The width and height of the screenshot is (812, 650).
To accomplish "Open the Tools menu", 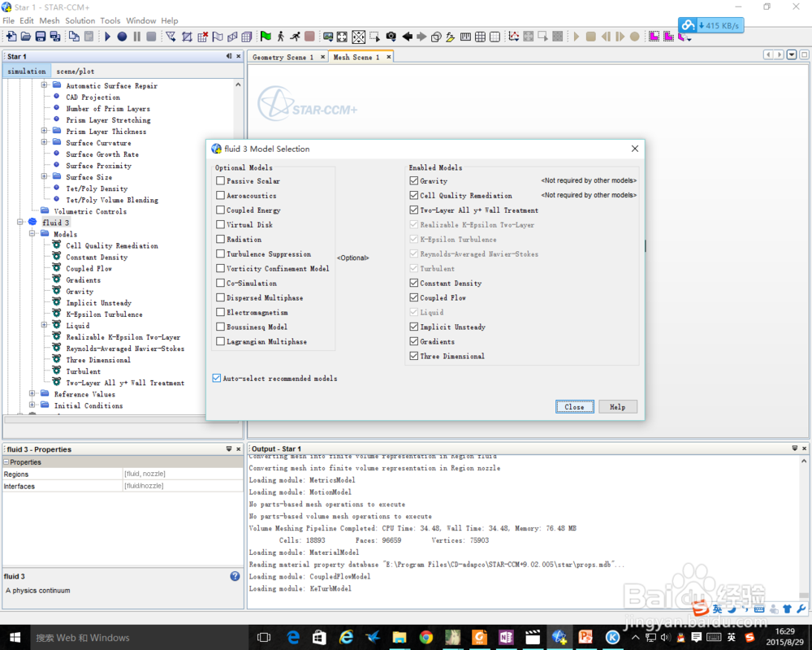I will click(110, 21).
